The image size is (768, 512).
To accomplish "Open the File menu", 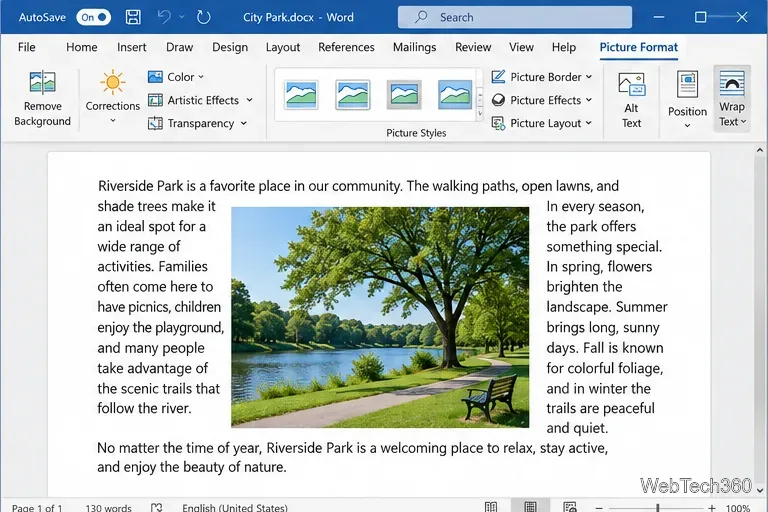I will coord(26,47).
